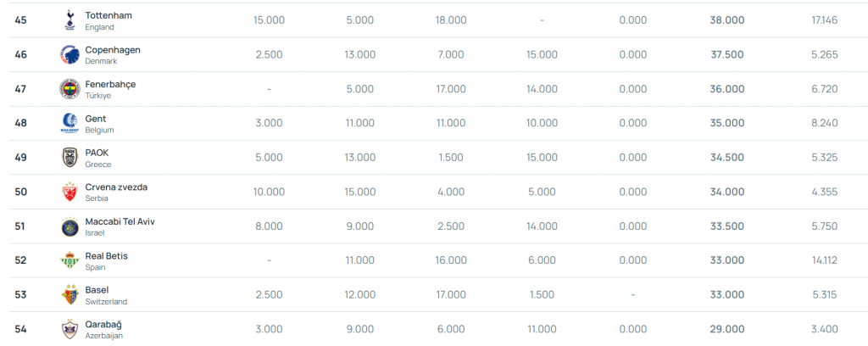Open the Tottenham team name link
Screen dimensions: 868x346
pyautogui.click(x=108, y=15)
